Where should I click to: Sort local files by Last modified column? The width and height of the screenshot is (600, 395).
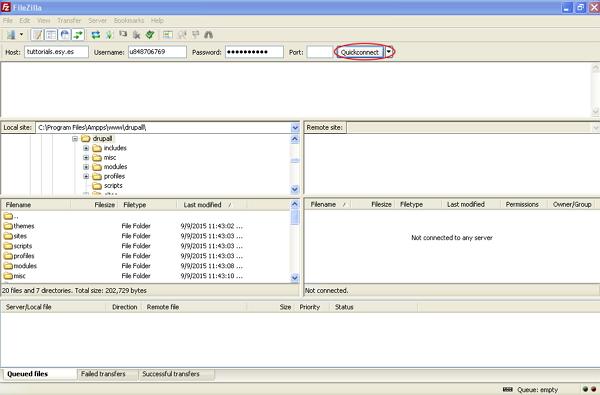point(212,205)
